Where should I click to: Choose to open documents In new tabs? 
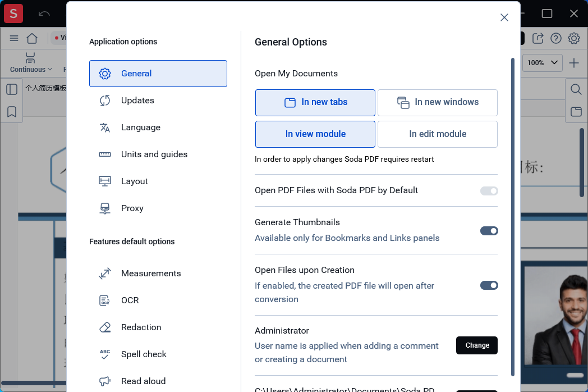tap(315, 103)
